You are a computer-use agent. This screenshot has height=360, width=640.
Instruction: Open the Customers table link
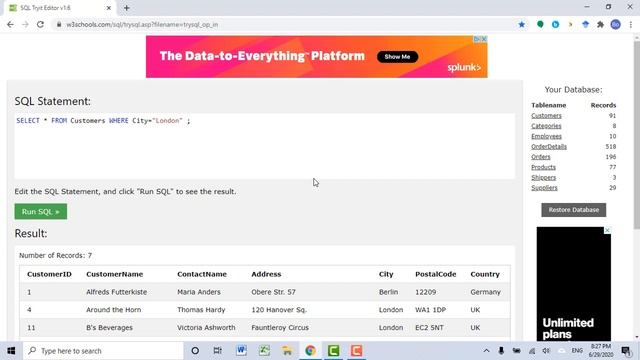(546, 116)
